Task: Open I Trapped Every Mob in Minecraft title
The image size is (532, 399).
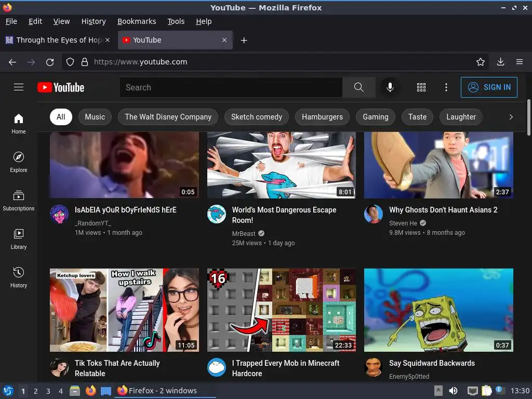Action: [286, 368]
